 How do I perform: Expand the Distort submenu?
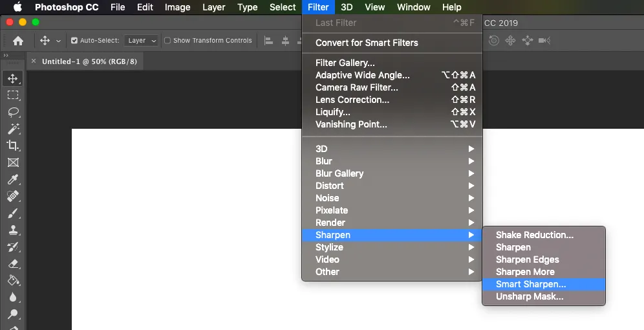tap(392, 186)
